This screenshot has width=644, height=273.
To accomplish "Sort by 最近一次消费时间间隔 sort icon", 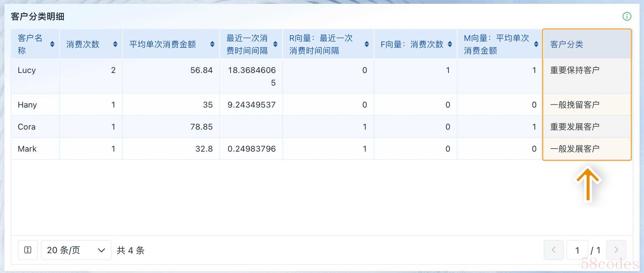I will (275, 44).
